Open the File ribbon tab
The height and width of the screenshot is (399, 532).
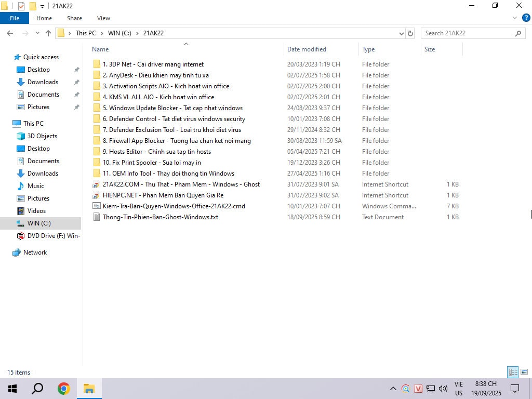click(15, 18)
